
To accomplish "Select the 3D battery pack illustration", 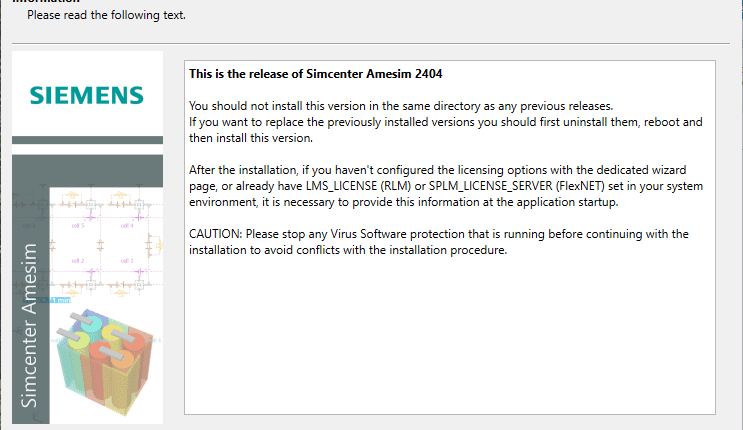I will point(105,362).
